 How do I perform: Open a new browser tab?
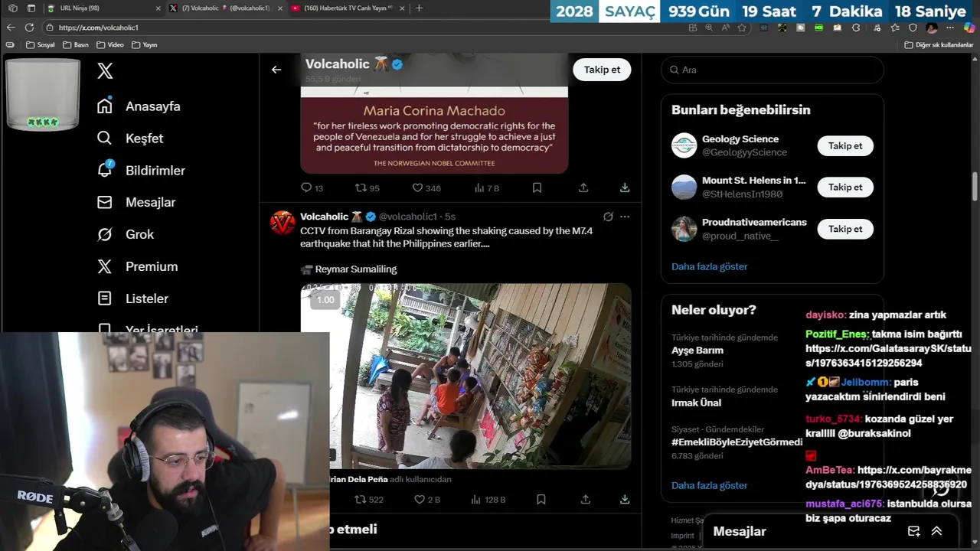click(419, 8)
